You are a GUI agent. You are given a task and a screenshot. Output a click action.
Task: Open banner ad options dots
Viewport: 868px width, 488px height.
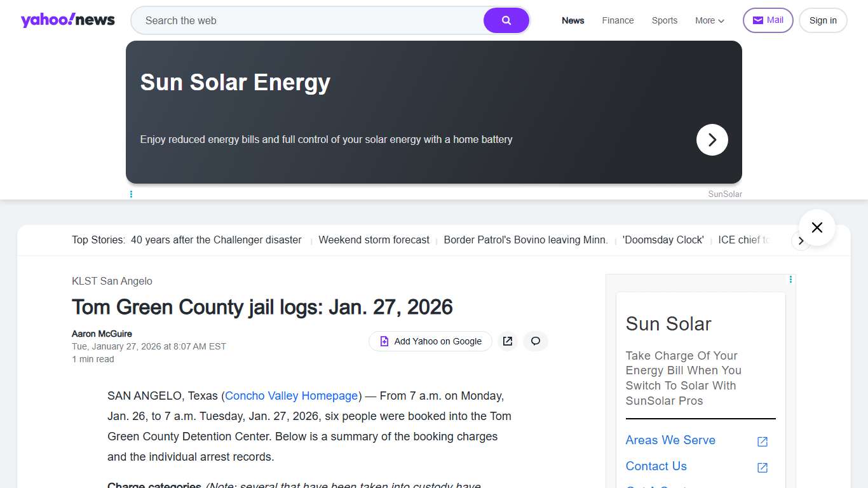pyautogui.click(x=131, y=194)
